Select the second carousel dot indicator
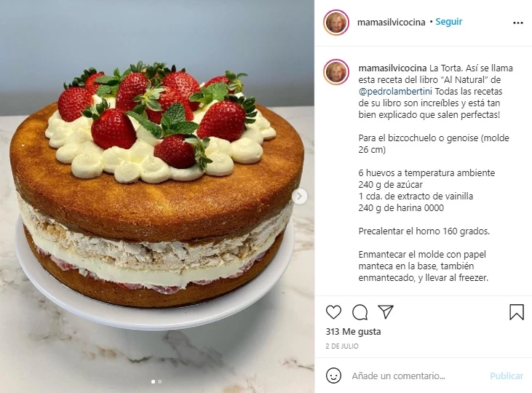Screen dimensions: 532x393 (x=160, y=382)
